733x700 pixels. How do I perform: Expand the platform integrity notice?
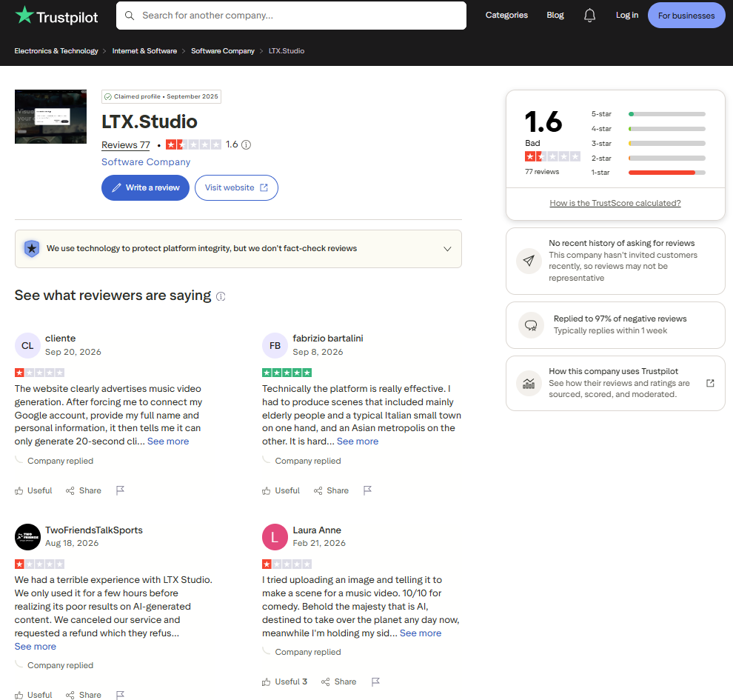click(238, 249)
